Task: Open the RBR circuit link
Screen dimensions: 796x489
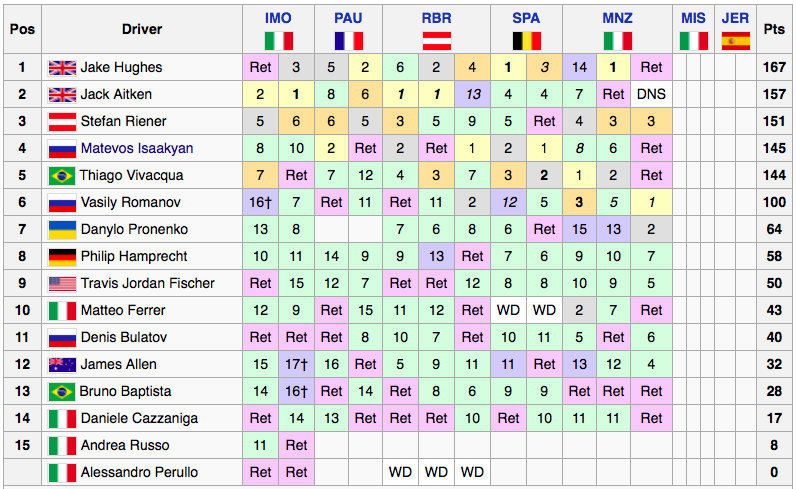Action: (437, 18)
